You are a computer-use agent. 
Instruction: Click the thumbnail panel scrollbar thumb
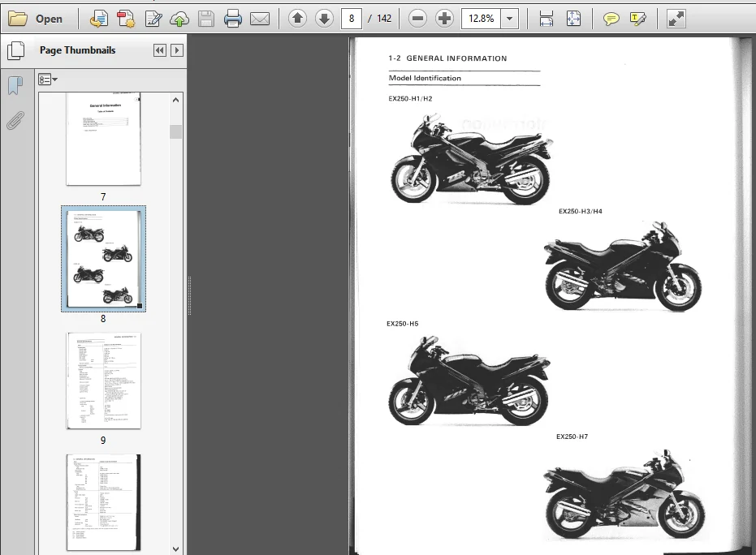(x=176, y=131)
